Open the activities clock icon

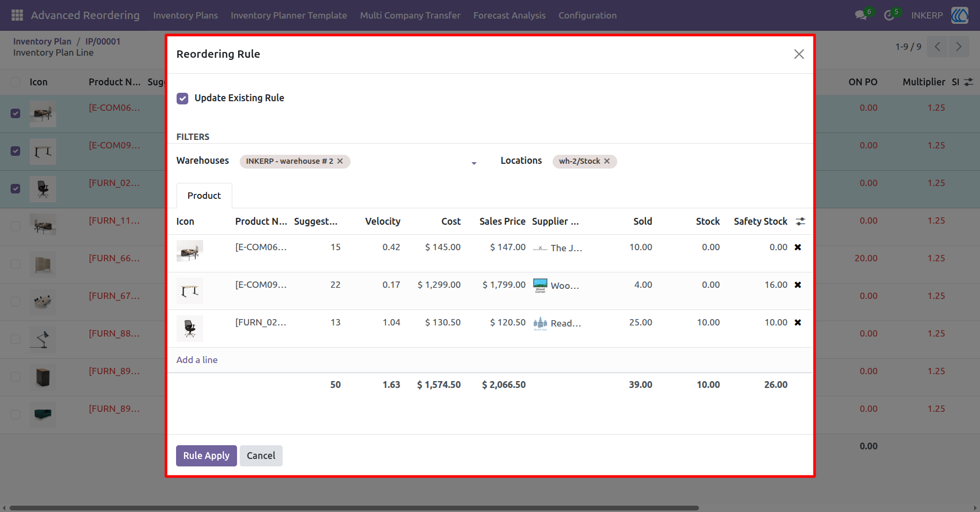889,15
